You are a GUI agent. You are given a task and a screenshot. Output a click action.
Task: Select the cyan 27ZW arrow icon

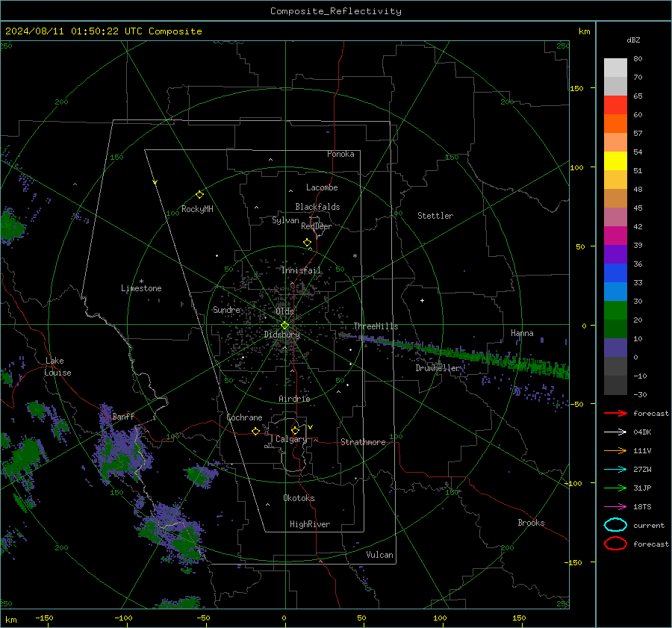(615, 470)
